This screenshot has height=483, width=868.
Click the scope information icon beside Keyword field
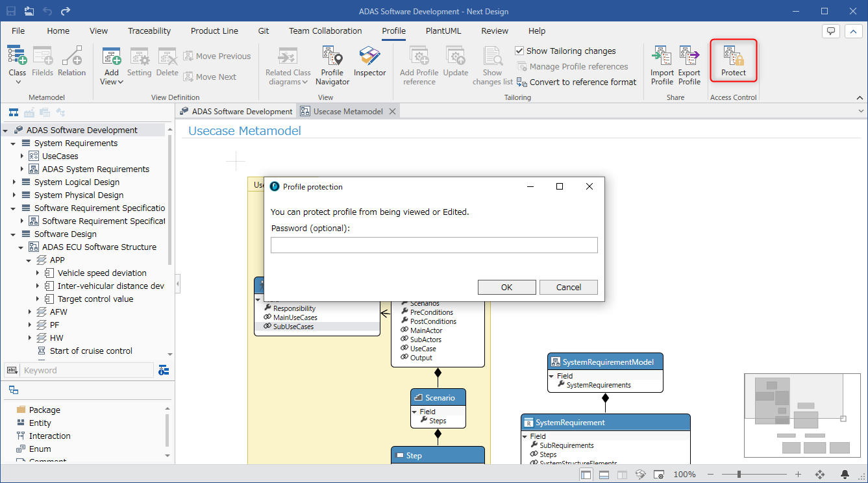163,370
